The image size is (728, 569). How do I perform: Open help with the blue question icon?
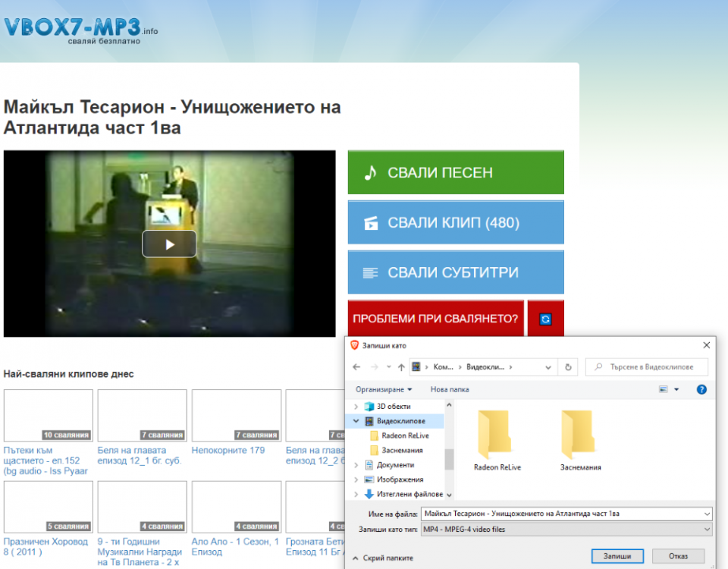click(701, 389)
